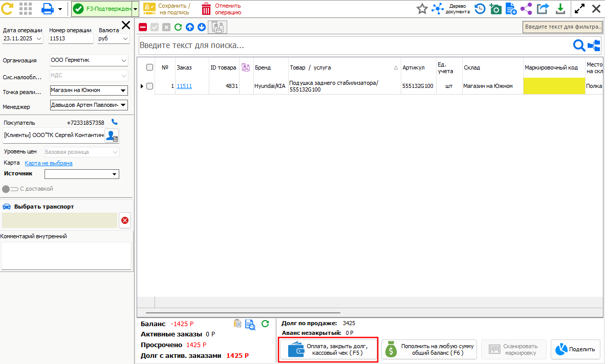Click the green download arrow icon
The height and width of the screenshot is (364, 605).
560,9
